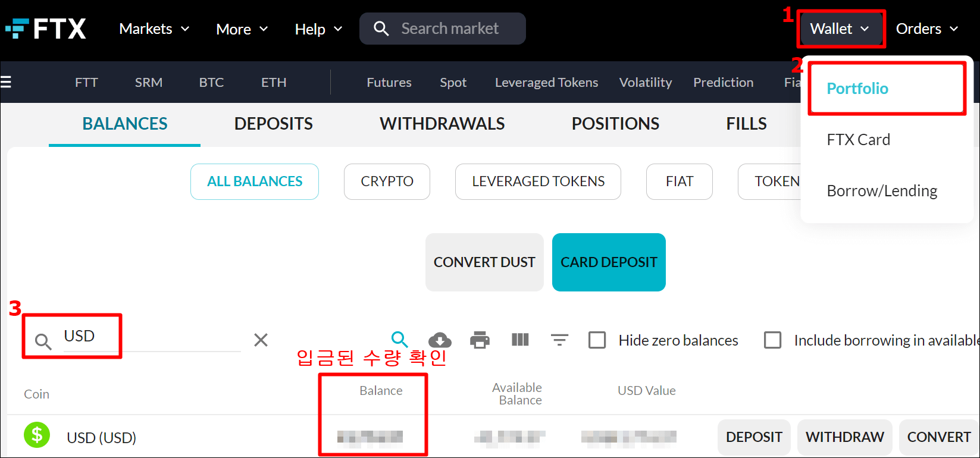This screenshot has width=980, height=458.
Task: Open the Orders dropdown
Action: tap(927, 29)
